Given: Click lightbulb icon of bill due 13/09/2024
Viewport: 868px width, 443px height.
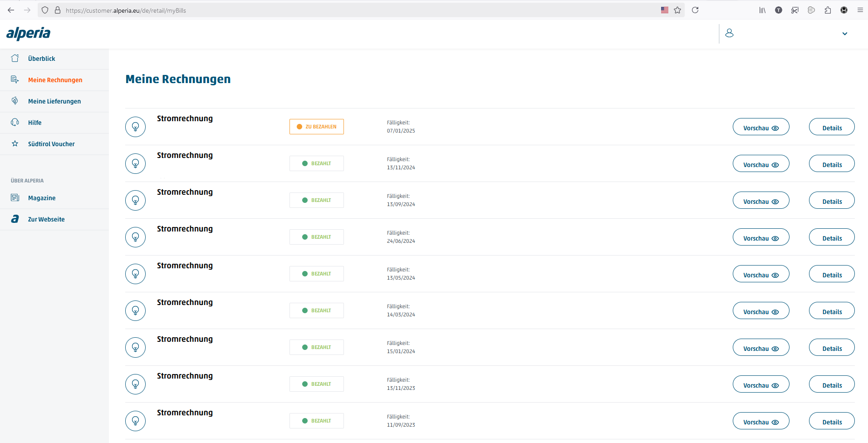Looking at the screenshot, I should coord(135,200).
